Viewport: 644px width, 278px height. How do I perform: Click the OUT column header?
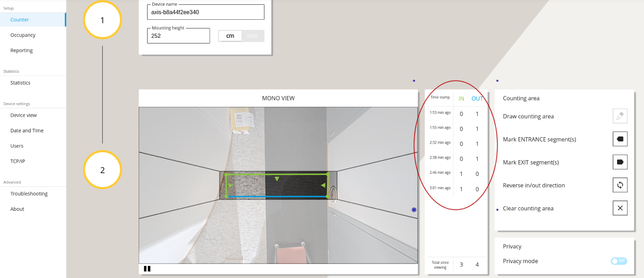(x=477, y=99)
